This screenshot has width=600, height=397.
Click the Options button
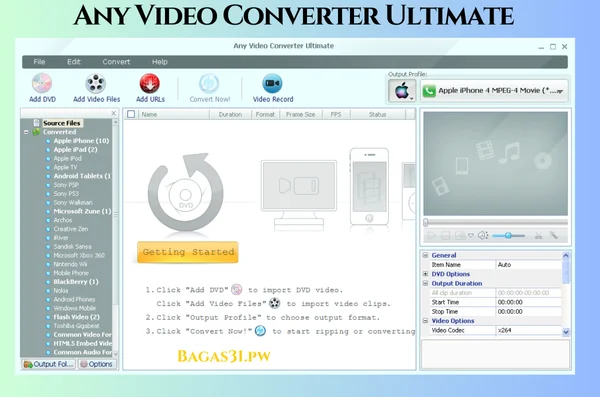(x=97, y=364)
